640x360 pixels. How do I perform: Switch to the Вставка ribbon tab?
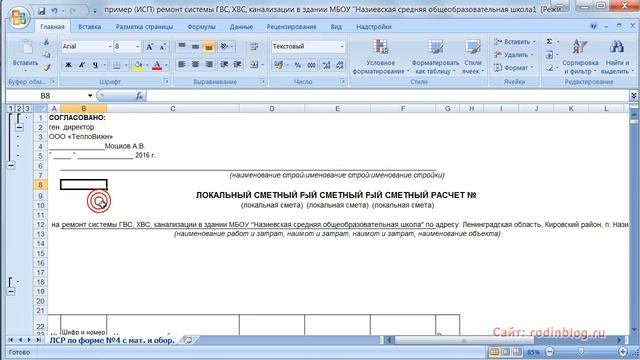pos(89,27)
